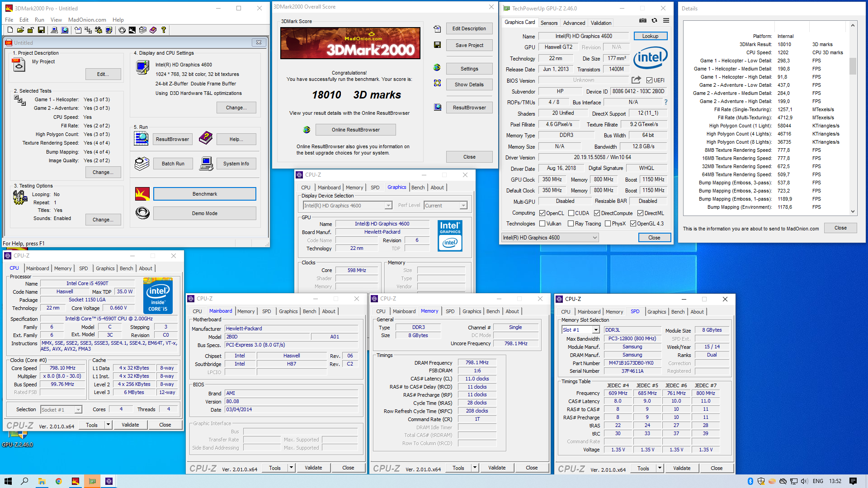Open File Explorer from the taskbar
The height and width of the screenshot is (488, 868).
point(42,481)
